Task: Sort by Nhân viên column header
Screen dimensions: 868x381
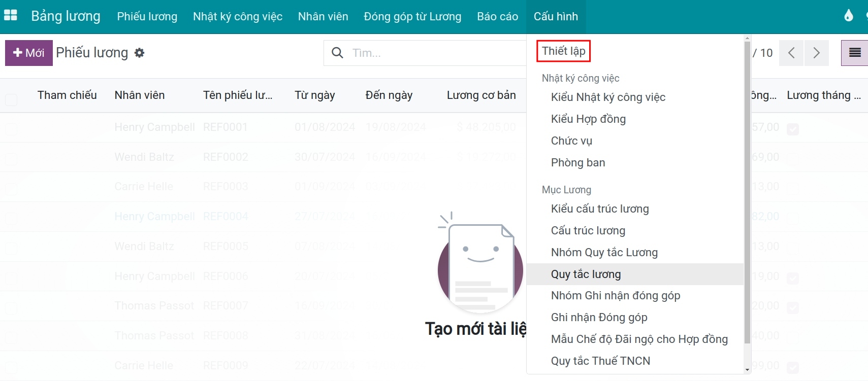Action: tap(140, 95)
